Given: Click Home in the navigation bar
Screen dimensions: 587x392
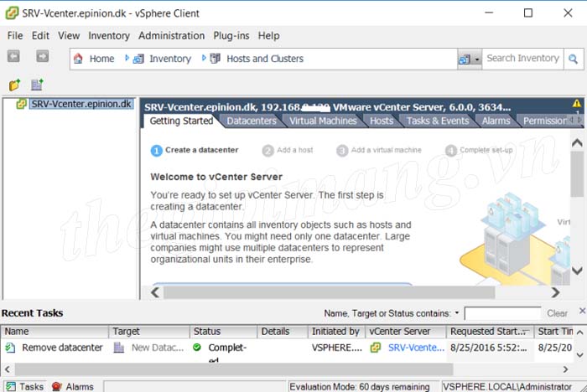Looking at the screenshot, I should pyautogui.click(x=101, y=59).
